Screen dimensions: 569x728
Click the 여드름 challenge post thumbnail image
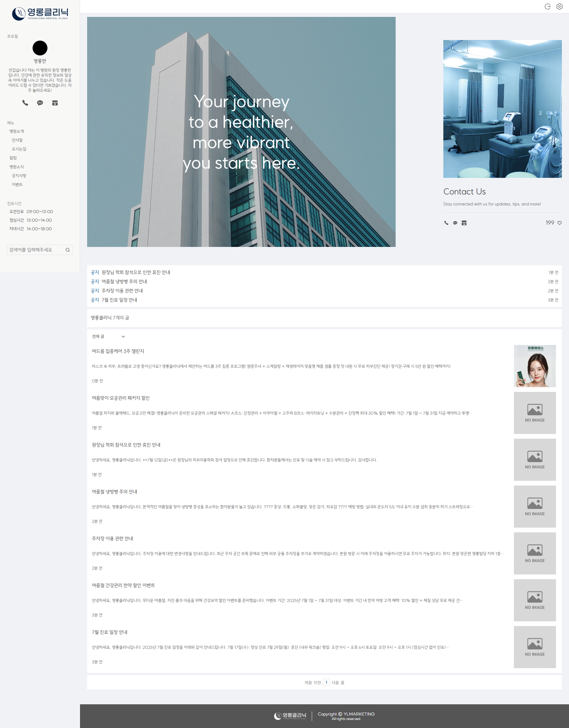[535, 366]
